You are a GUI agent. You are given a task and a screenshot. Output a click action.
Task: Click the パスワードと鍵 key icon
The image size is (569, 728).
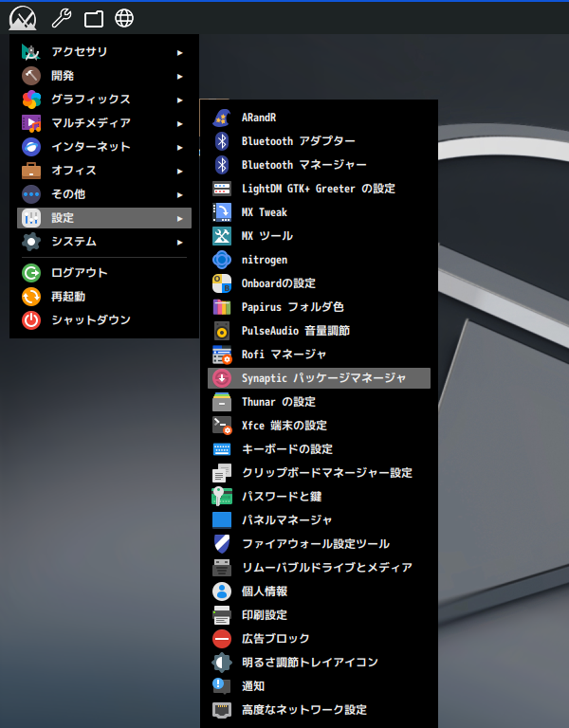[222, 497]
